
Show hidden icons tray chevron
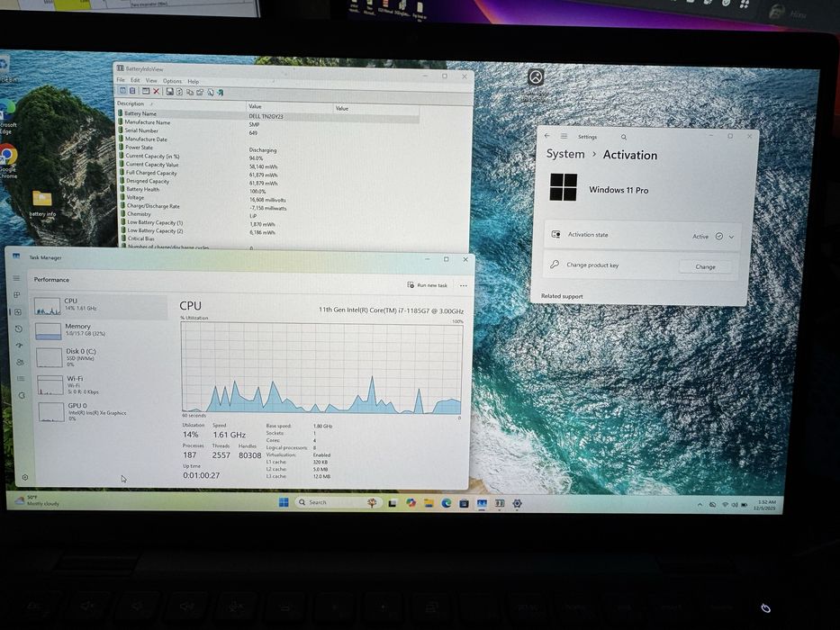(700, 505)
